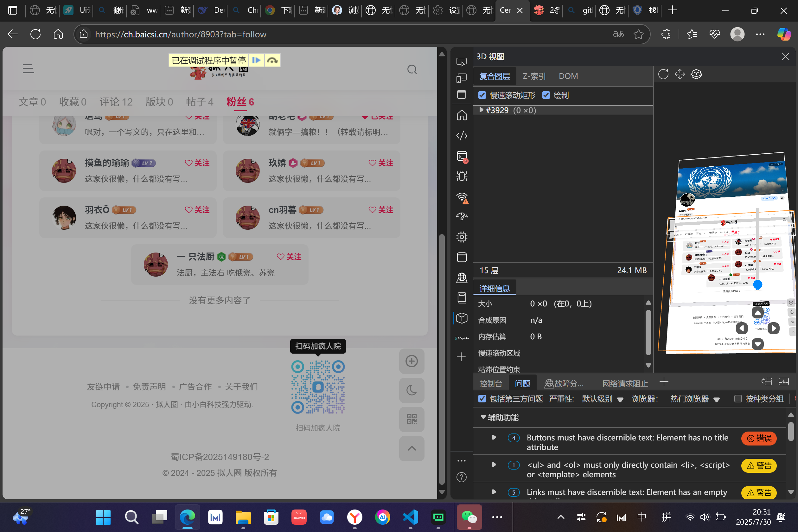This screenshot has height=532, width=798.
Task: Toggle device emulation in DevTools sidebar
Action: (462, 78)
